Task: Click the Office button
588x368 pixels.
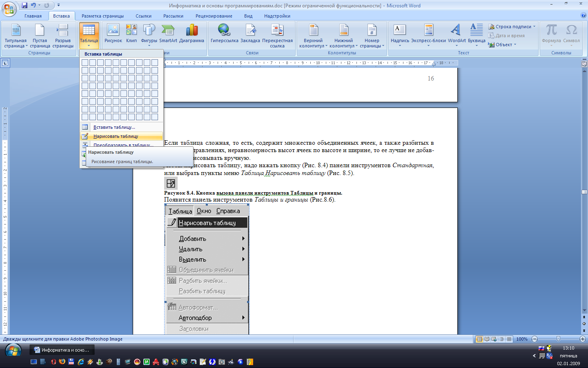Action: (9, 9)
